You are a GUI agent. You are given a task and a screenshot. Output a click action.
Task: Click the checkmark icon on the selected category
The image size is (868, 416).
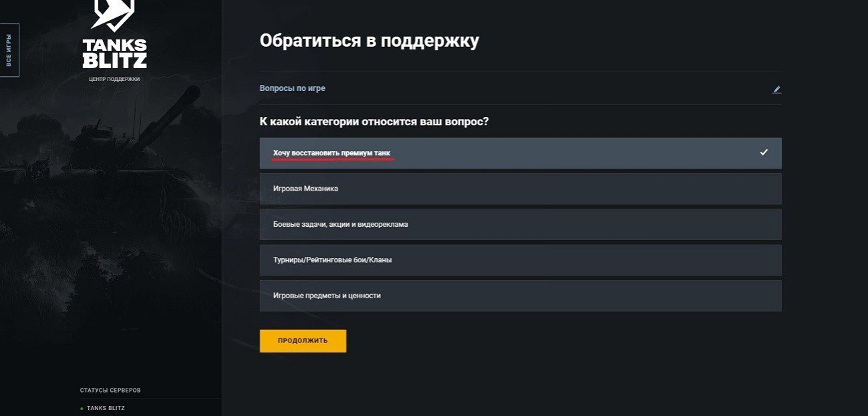click(764, 152)
